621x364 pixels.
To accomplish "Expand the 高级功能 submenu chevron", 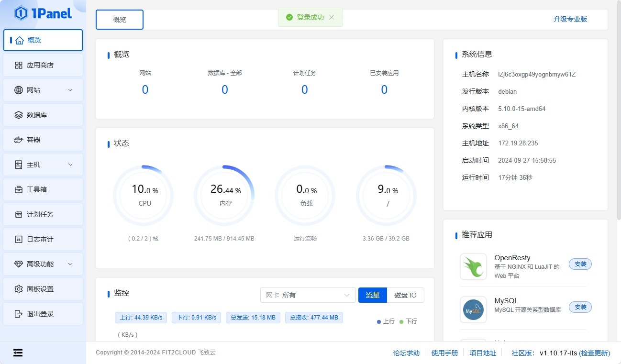I will click(70, 264).
